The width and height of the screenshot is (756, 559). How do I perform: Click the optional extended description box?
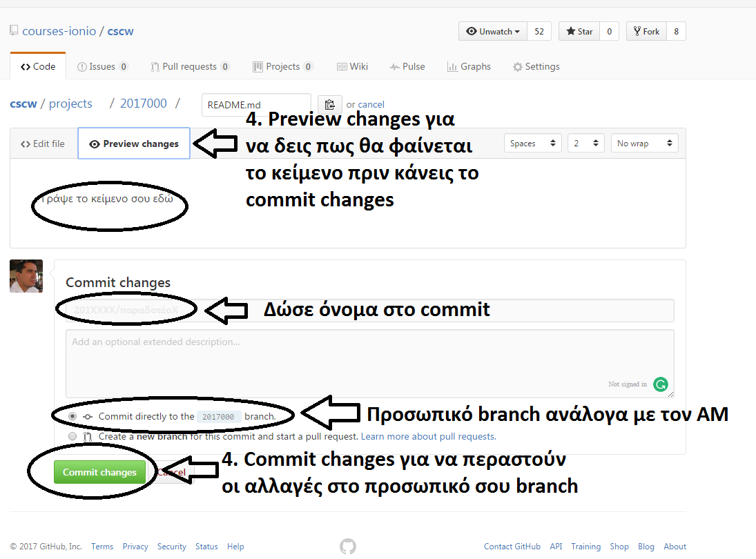pyautogui.click(x=370, y=363)
